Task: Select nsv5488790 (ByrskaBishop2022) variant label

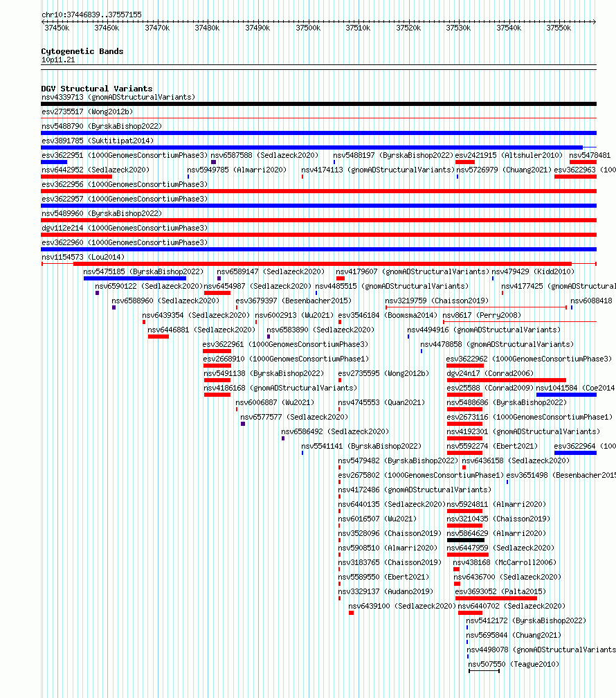Action: (x=102, y=127)
